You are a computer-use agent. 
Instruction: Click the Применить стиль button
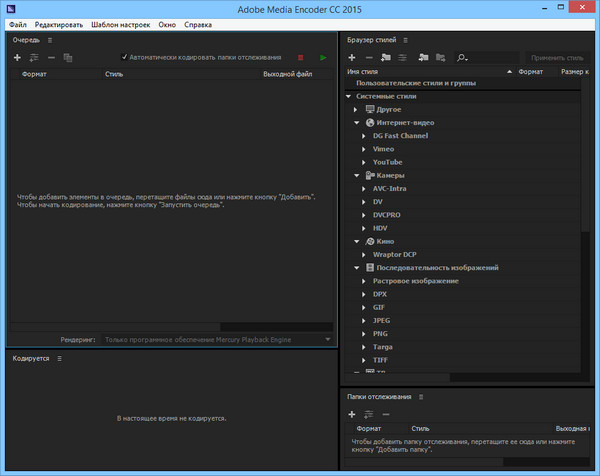pos(558,58)
